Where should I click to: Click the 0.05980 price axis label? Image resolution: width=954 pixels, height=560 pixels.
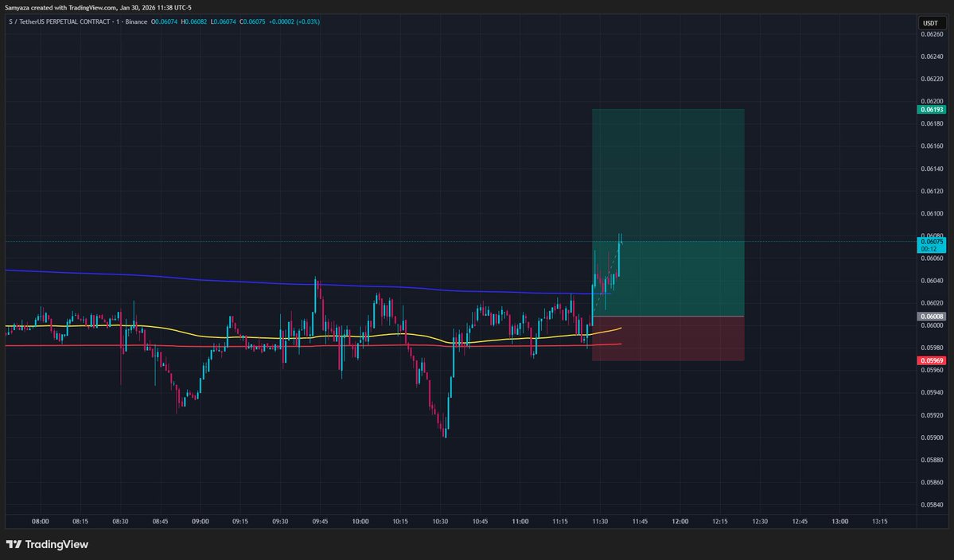coord(932,348)
